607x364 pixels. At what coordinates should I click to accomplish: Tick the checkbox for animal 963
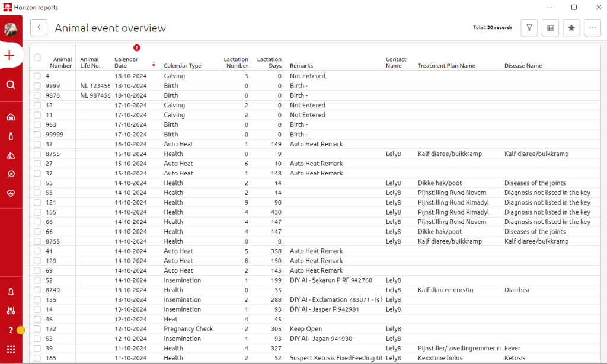pos(37,124)
